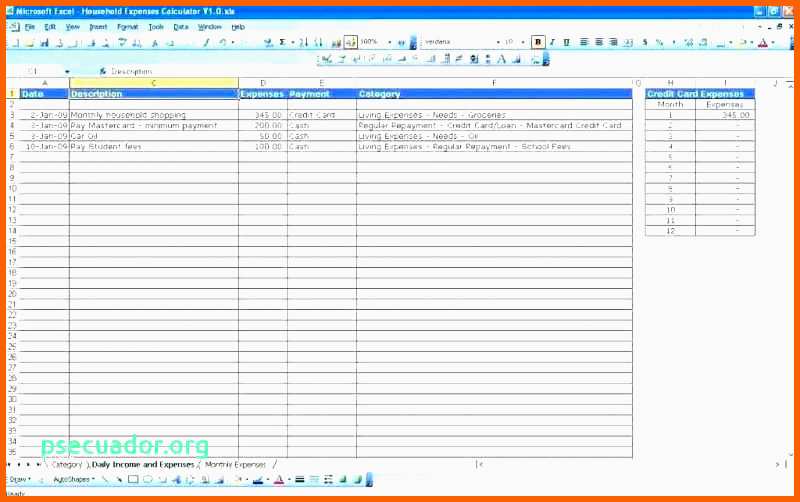This screenshot has height=502, width=800.
Task: Click the red Font Color button
Action: tap(763, 43)
